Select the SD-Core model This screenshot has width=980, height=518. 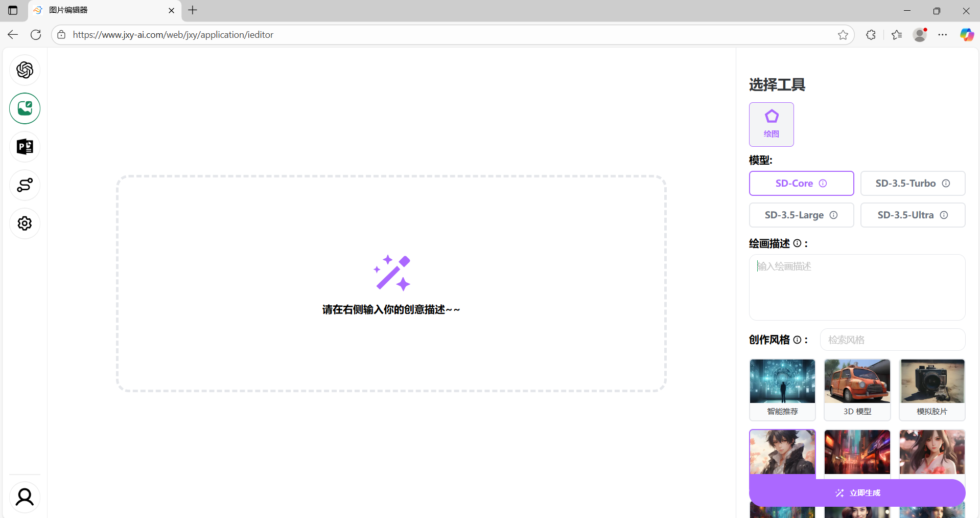(x=801, y=184)
